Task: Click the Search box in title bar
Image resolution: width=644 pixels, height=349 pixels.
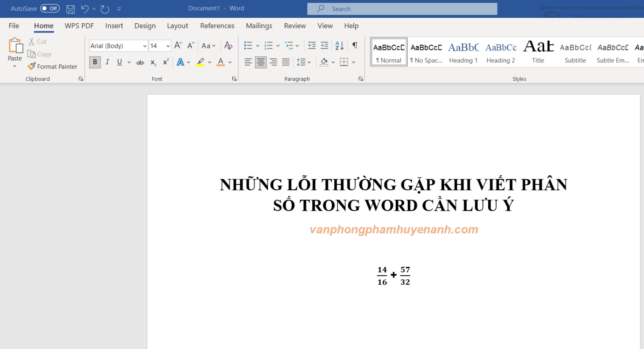Action: click(402, 9)
